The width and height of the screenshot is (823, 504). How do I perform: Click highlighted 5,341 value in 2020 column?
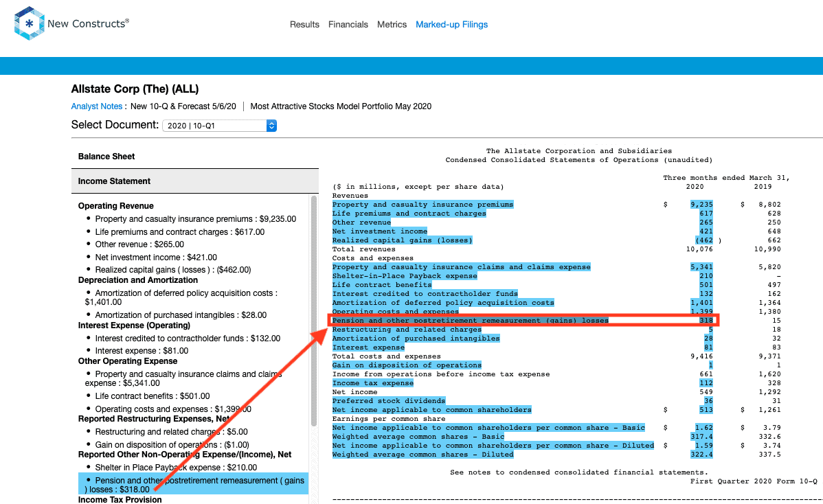coord(702,267)
